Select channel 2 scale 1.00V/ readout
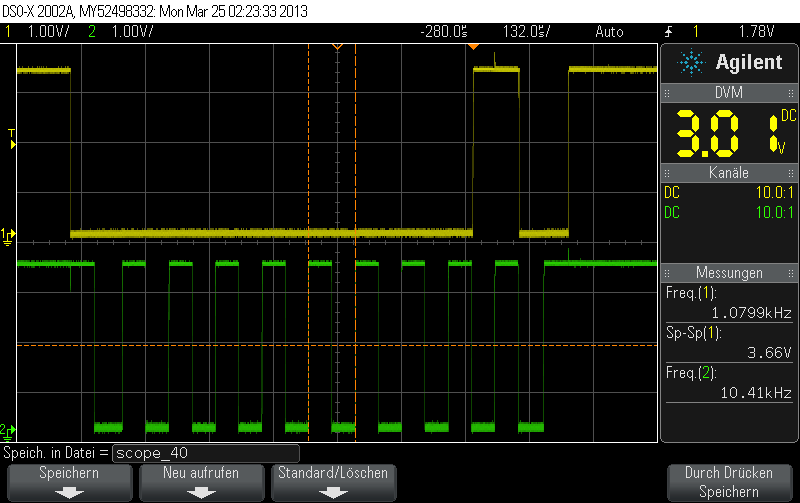The width and height of the screenshot is (800, 503). pyautogui.click(x=132, y=32)
